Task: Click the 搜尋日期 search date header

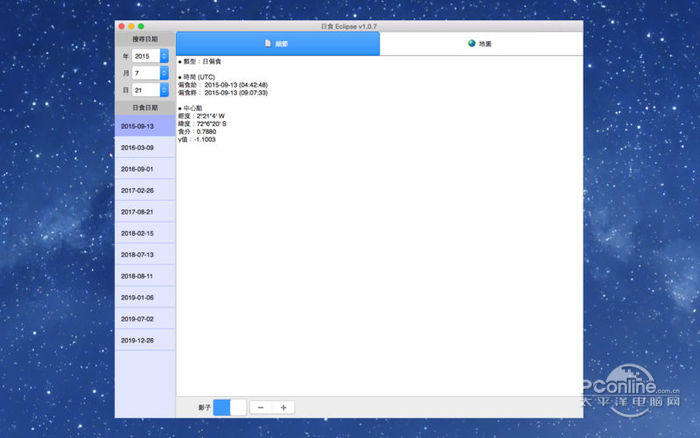Action: pos(145,39)
